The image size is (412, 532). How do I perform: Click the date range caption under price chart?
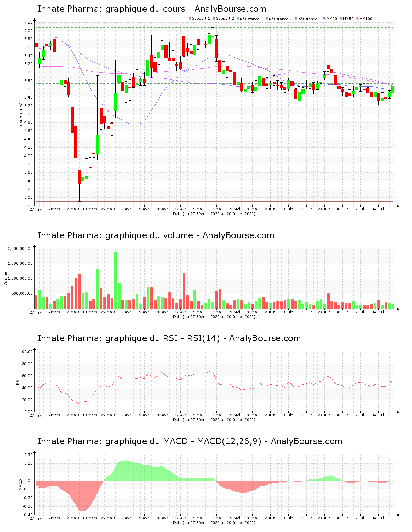214,214
